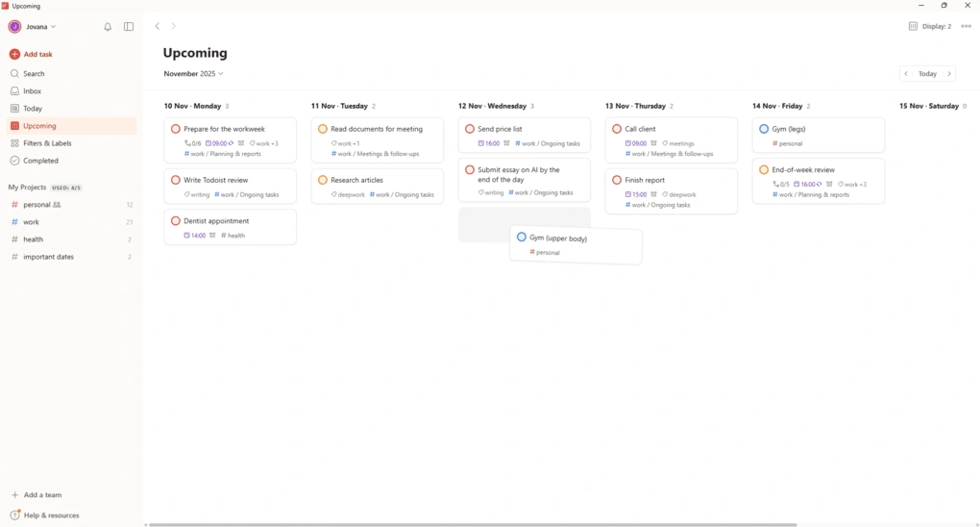This screenshot has height=527, width=980.
Task: Click the USED: 4/5 badge
Action: pos(66,188)
